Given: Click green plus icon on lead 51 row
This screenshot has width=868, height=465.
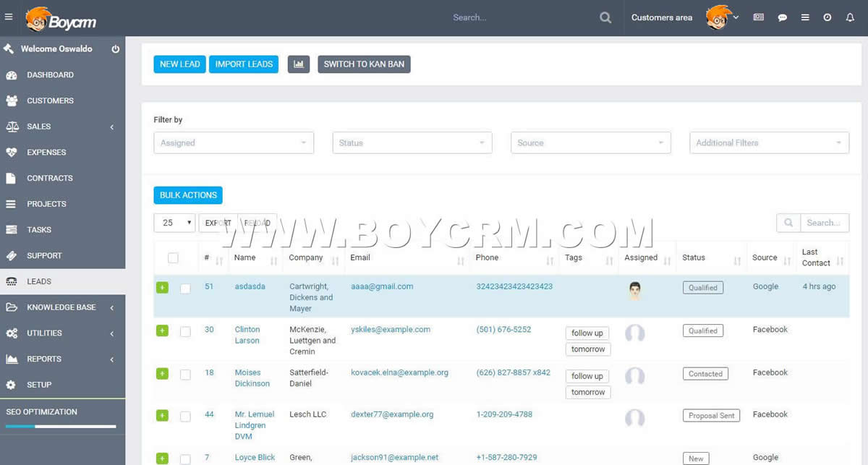Looking at the screenshot, I should pos(162,288).
